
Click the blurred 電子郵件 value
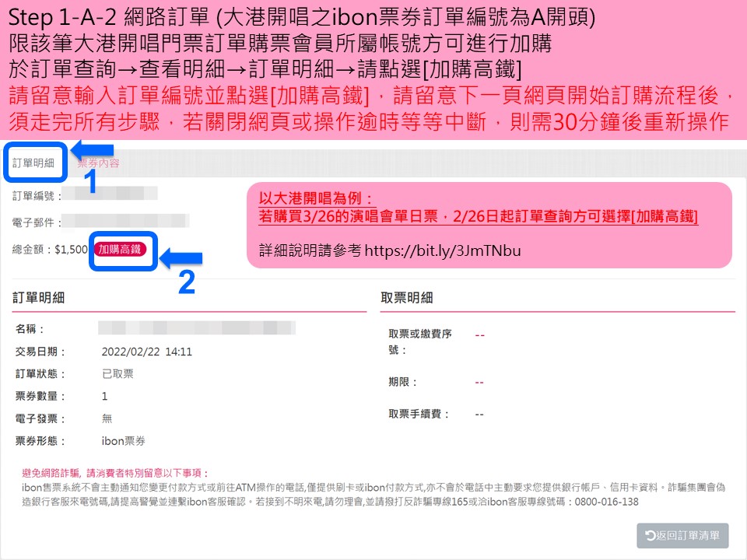(126, 221)
